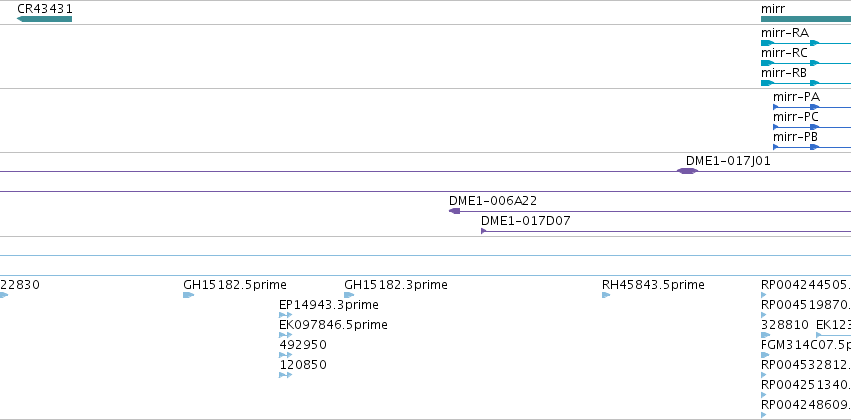Select the mirr-RC transcript feature

pyautogui.click(x=806, y=63)
